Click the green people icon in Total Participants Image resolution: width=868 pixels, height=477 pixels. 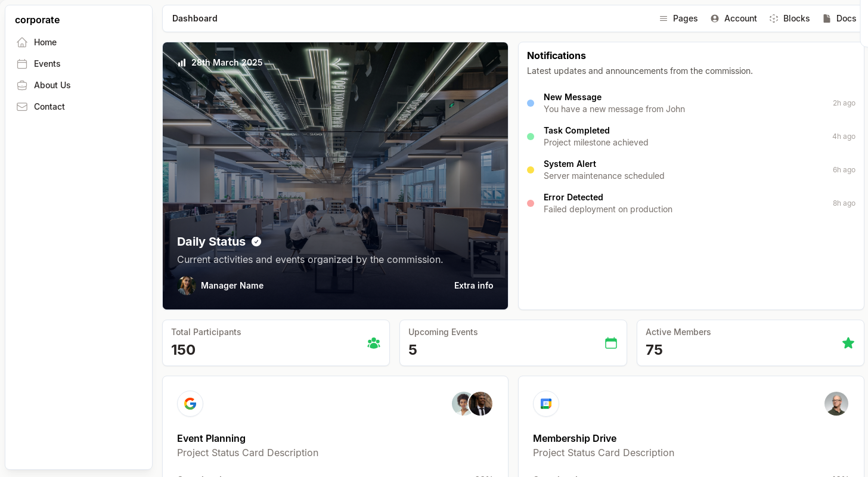click(374, 343)
